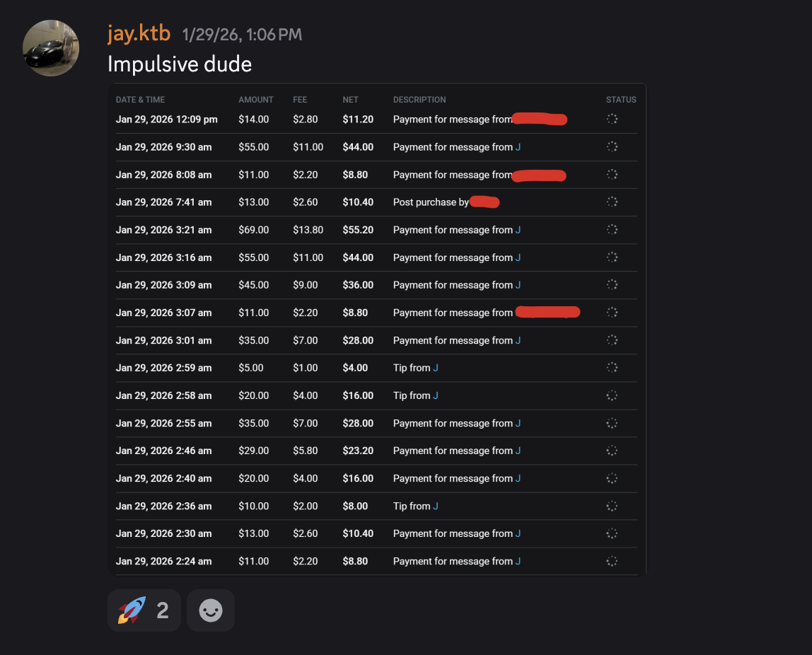Click the 1/29/26 1:06 PM timestamp

(x=241, y=35)
